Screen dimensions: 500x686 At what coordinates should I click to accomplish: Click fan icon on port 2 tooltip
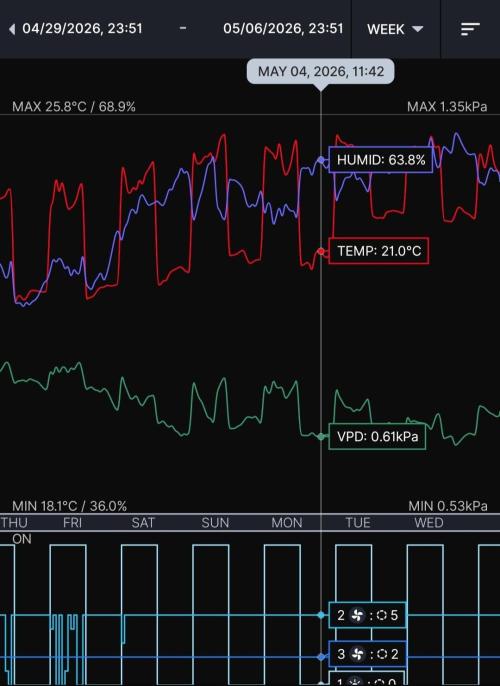357,615
